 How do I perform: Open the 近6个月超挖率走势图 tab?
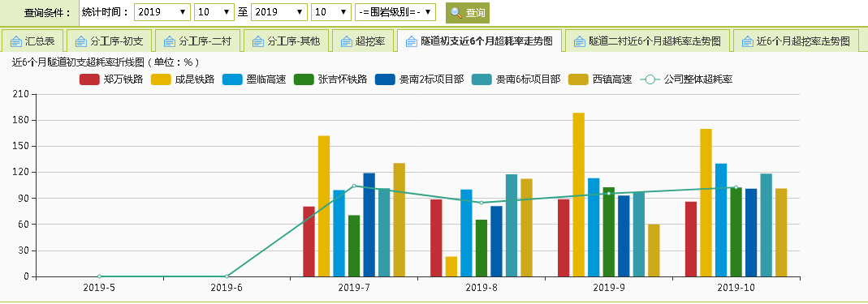coord(796,41)
